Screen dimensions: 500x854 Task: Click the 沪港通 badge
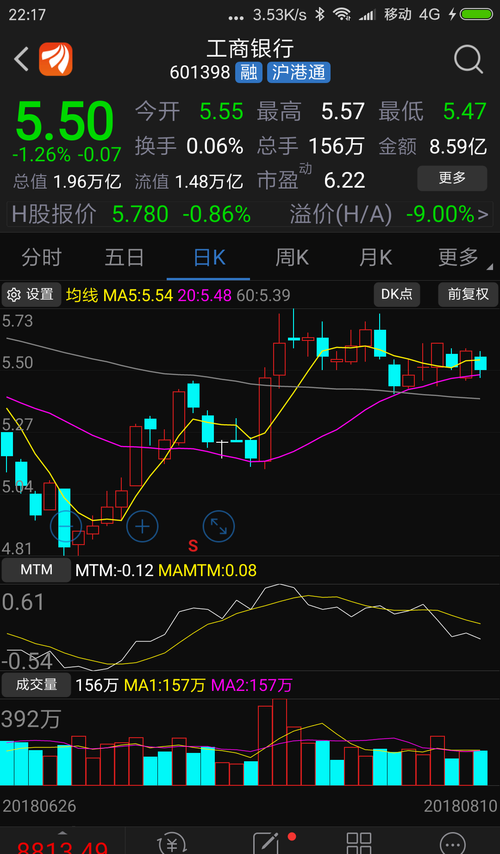click(298, 72)
